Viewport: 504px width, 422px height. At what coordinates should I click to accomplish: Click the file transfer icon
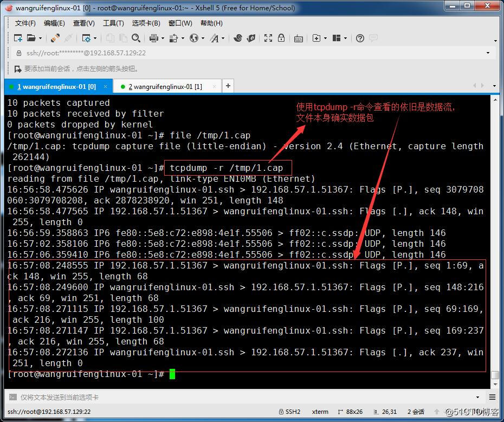coord(173,39)
